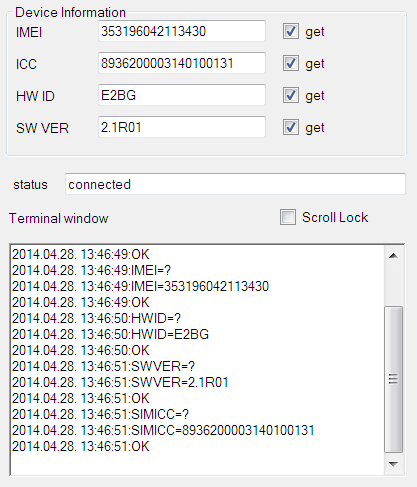Click the empty area below terminal text
This screenshot has height=487, width=417.
tap(197, 464)
